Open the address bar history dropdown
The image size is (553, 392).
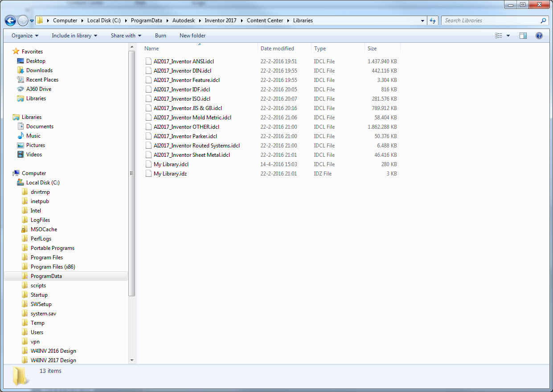coord(422,20)
